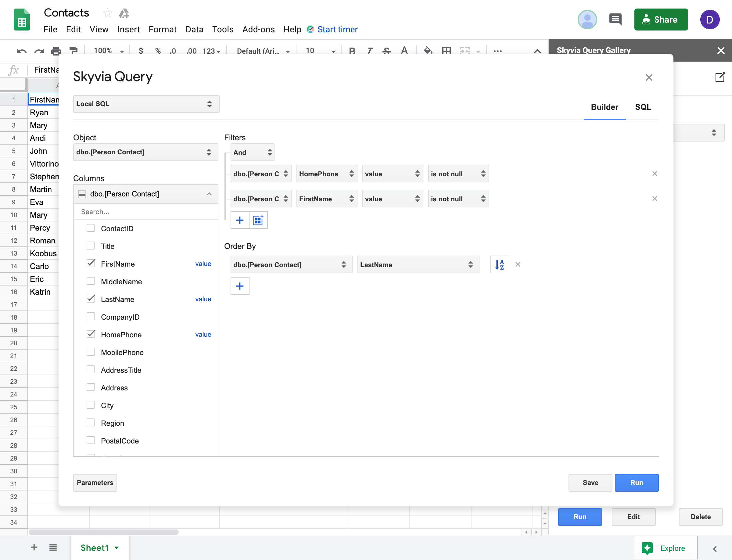
Task: Click the Save button in dialog
Action: click(590, 483)
